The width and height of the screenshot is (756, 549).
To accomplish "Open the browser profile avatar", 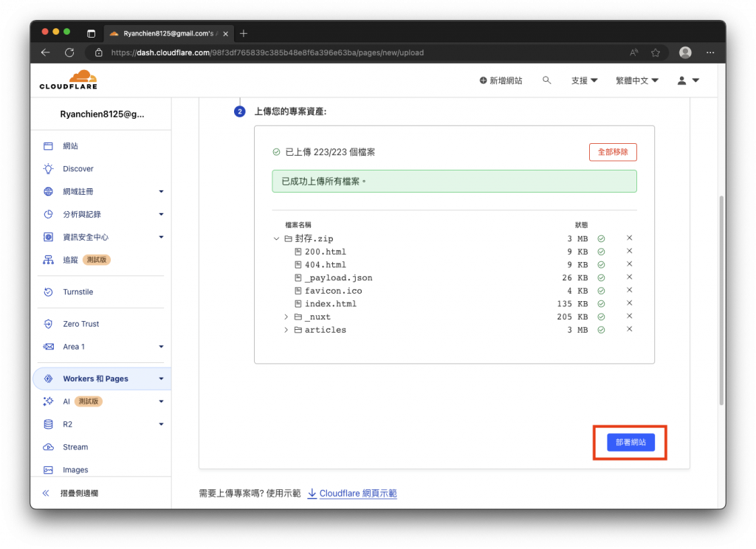I will coord(685,52).
